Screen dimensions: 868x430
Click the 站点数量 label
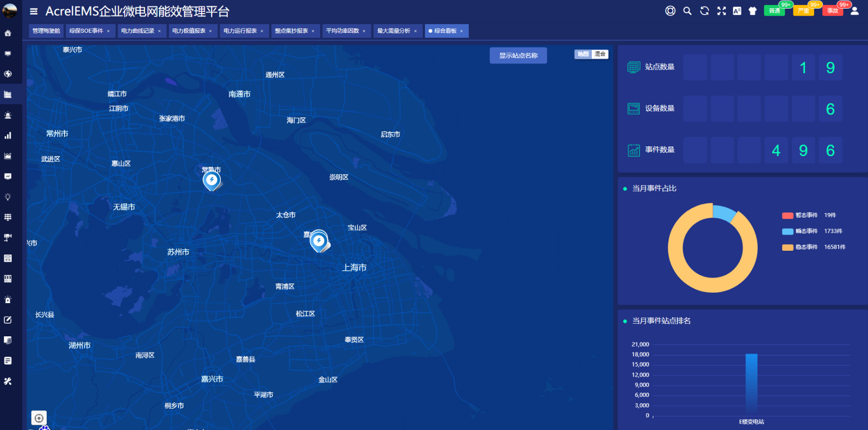660,66
